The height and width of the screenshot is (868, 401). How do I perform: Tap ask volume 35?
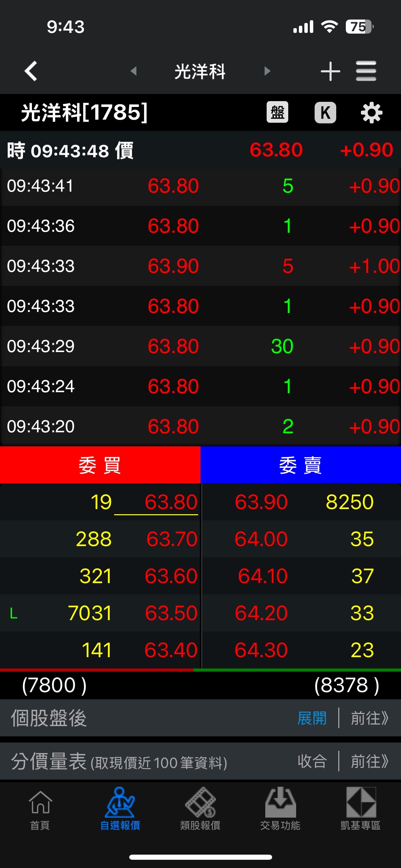pos(362,539)
